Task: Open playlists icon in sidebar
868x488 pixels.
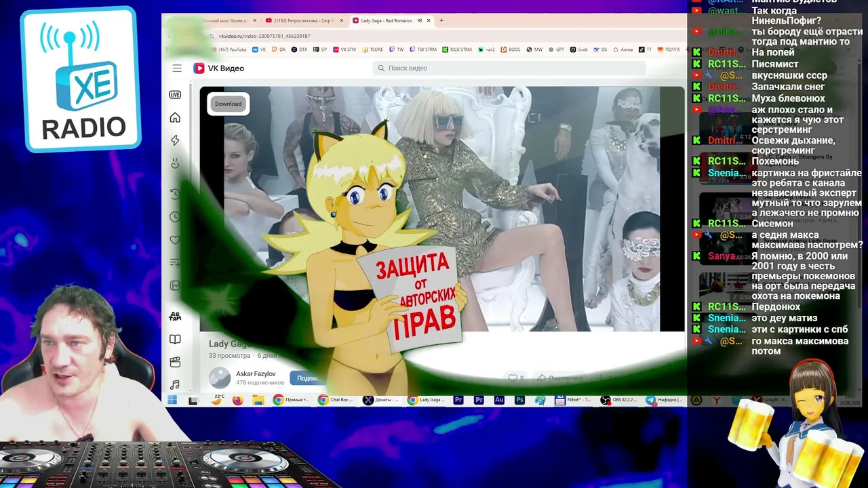Action: [175, 263]
